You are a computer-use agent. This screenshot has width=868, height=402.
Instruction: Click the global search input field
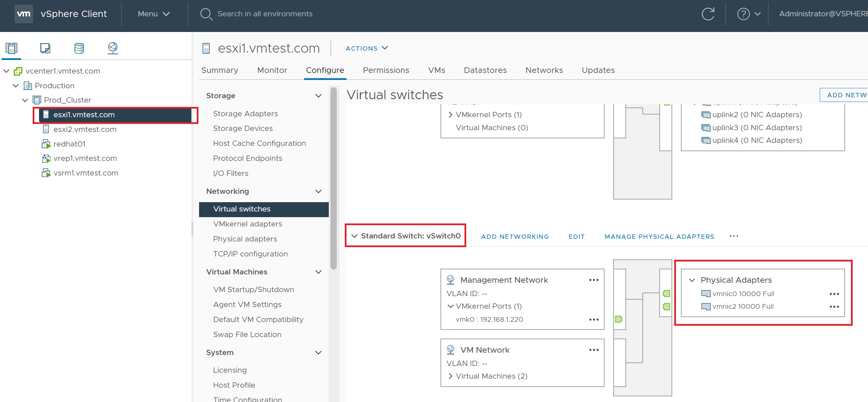click(x=264, y=14)
